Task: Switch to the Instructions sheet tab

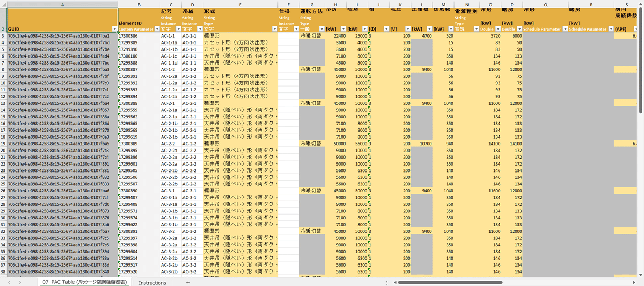Action: [152, 282]
